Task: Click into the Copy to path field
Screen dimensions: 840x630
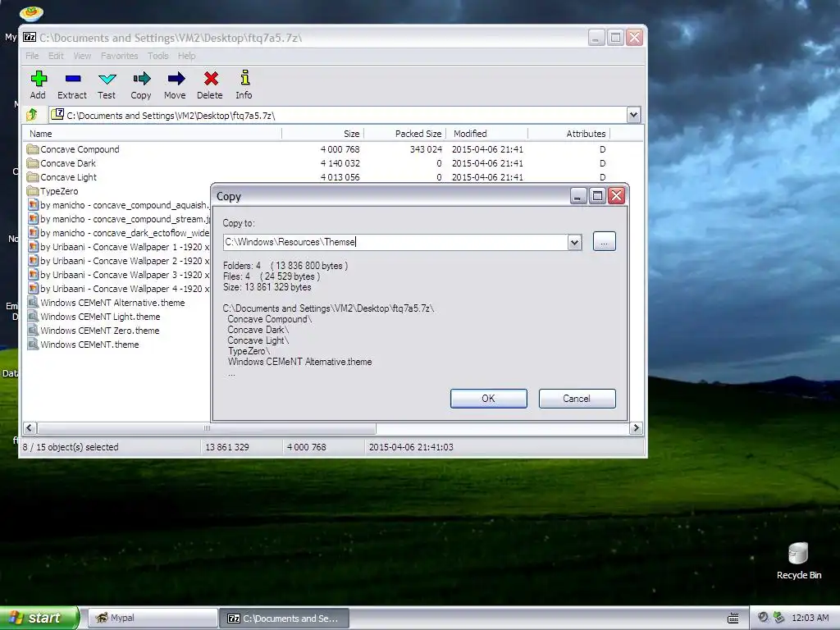Action: pyautogui.click(x=395, y=242)
